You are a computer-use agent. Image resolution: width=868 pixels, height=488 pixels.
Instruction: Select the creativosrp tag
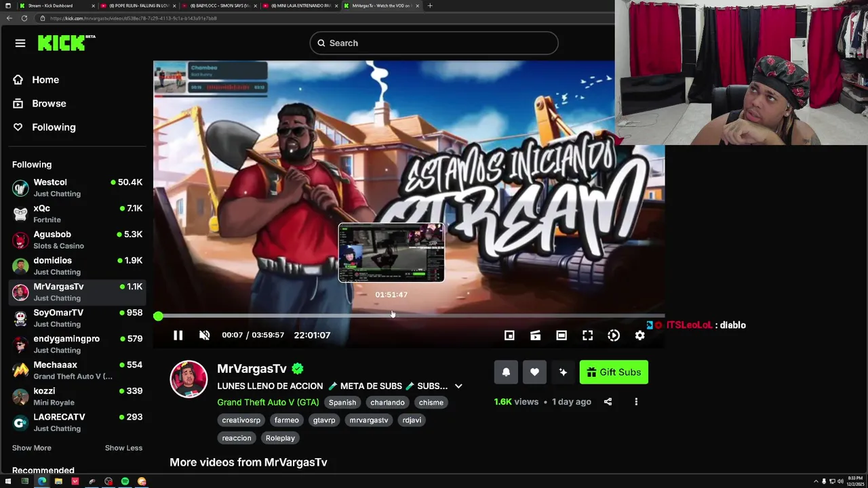tap(241, 420)
